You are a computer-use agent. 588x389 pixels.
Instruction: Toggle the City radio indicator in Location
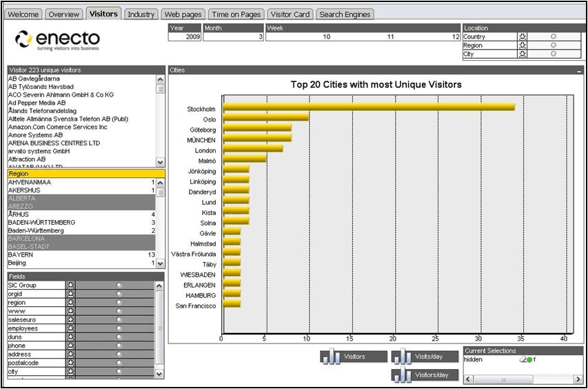click(554, 54)
